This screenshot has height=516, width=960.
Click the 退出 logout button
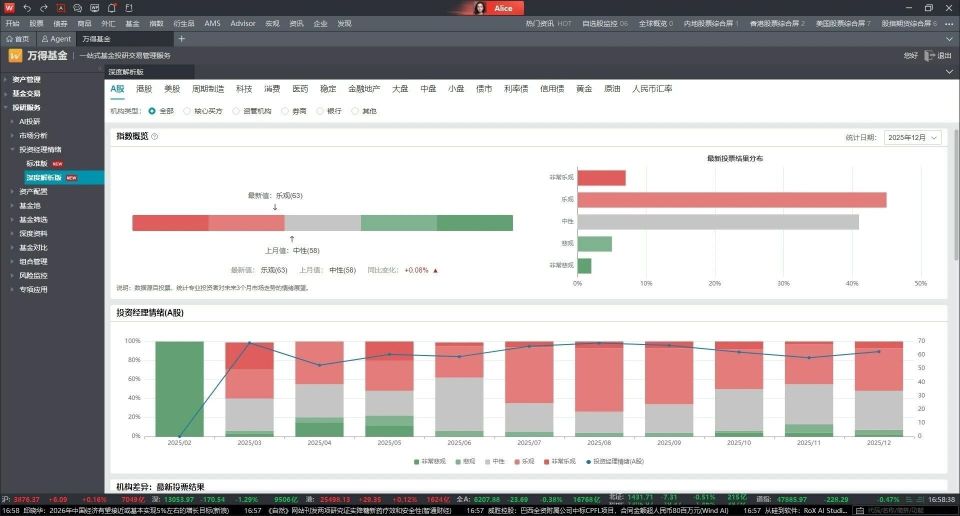click(x=944, y=56)
